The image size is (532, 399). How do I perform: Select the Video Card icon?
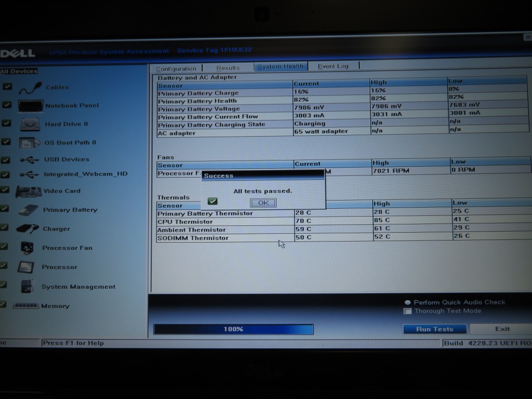(x=29, y=191)
